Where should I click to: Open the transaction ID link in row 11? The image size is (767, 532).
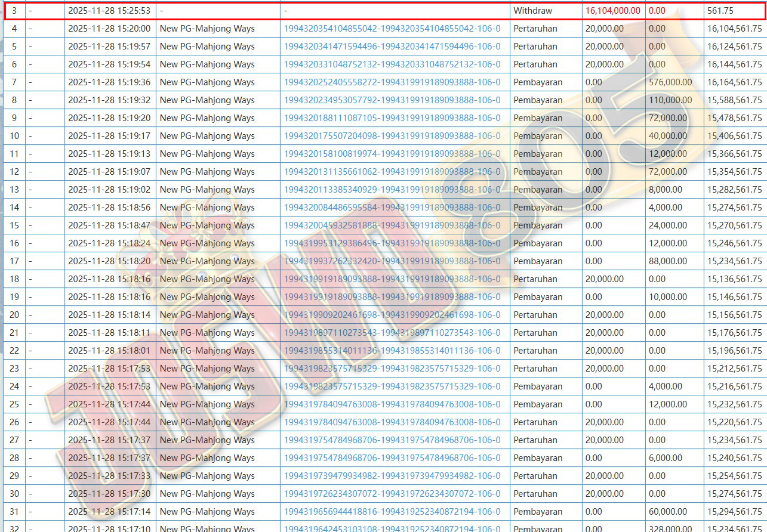(392, 154)
